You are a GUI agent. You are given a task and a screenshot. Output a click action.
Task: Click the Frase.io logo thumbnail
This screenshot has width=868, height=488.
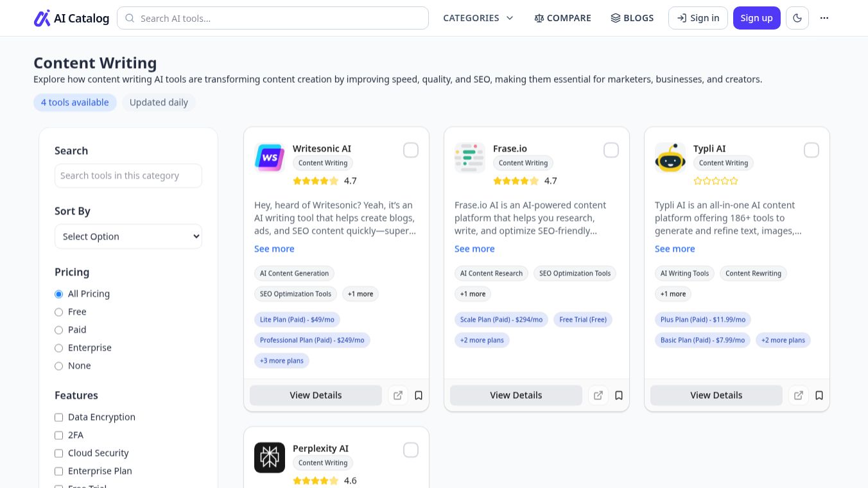tap(470, 158)
